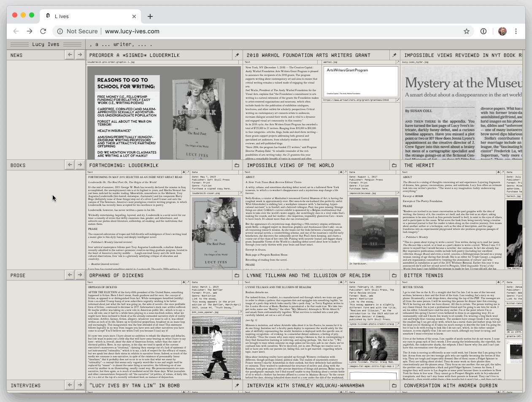Image resolution: width=532 pixels, height=402 pixels.
Task: Click the pin icon on Warhol Foundation Grant card
Action: 394,55
